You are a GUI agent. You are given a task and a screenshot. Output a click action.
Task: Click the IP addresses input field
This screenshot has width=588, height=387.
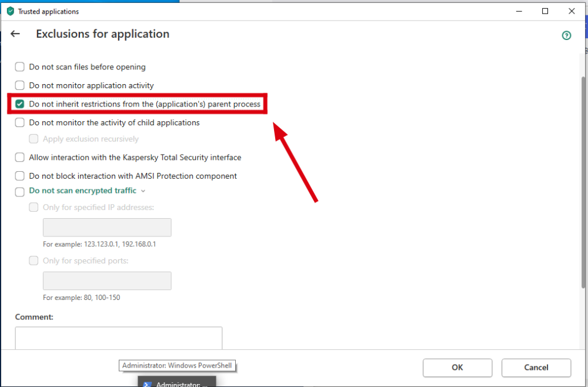pos(107,227)
